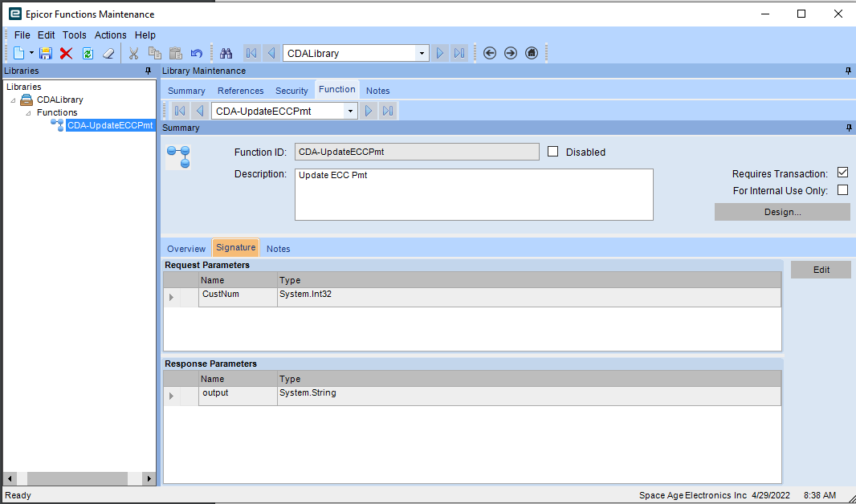
Task: Click the Edit button for signature parameters
Action: tap(821, 270)
